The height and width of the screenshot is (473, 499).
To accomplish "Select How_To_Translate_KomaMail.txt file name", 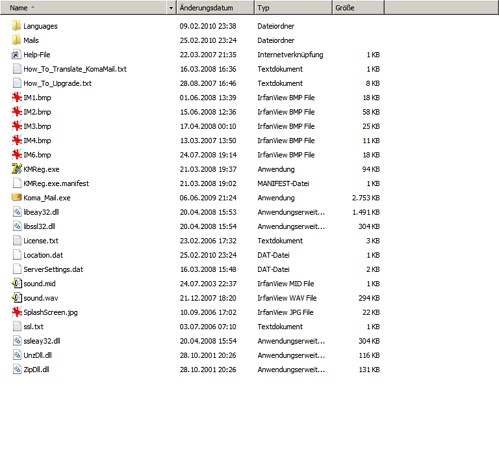I will click(x=75, y=69).
